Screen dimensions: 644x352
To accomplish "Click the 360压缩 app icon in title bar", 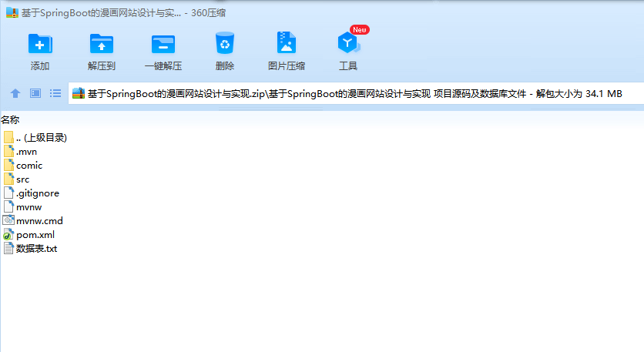I will point(12,13).
